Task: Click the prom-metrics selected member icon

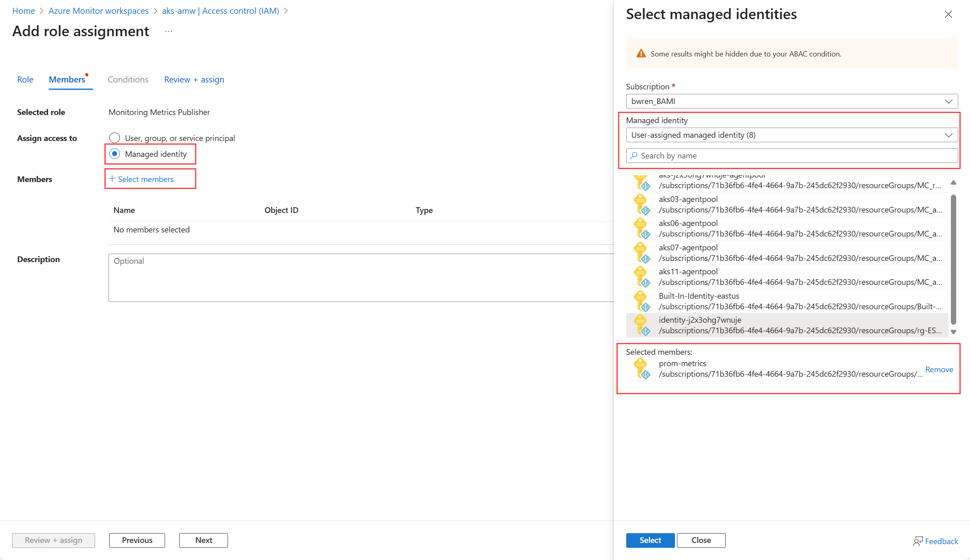Action: (x=642, y=369)
